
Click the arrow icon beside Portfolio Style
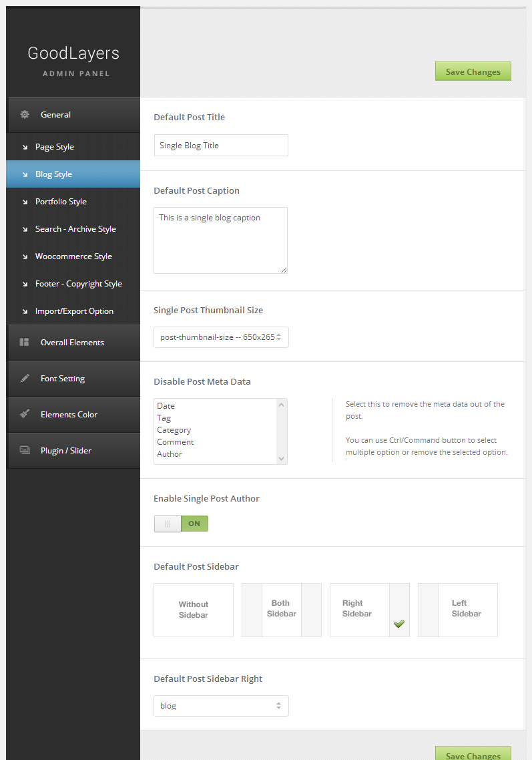tap(25, 202)
